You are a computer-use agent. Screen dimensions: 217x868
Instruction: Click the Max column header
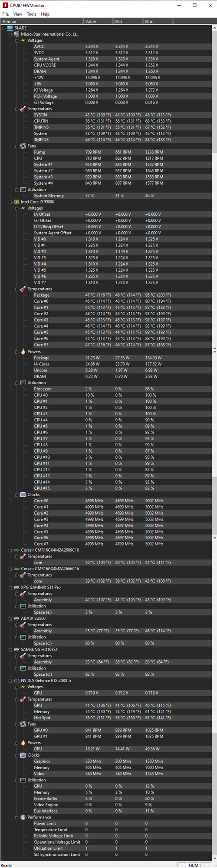pyautogui.click(x=158, y=21)
